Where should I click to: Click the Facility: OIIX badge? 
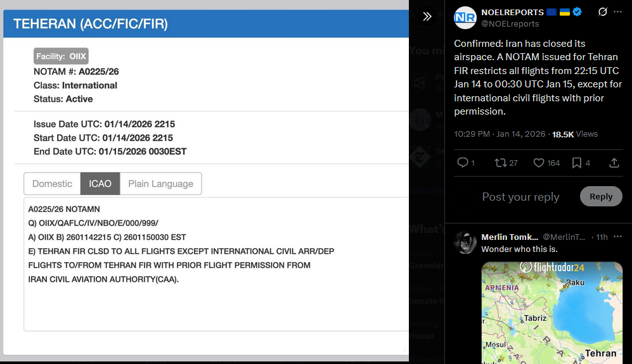pyautogui.click(x=61, y=56)
